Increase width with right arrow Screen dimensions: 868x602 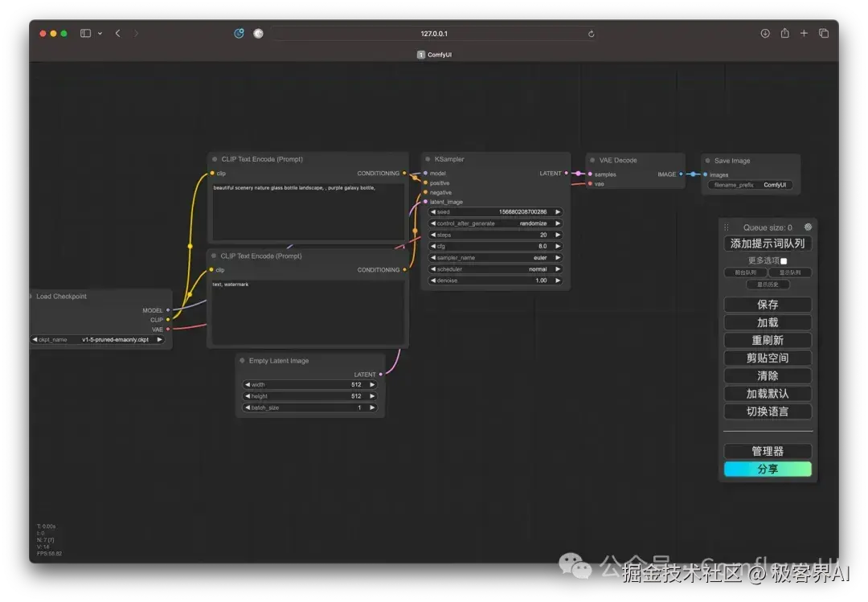372,384
